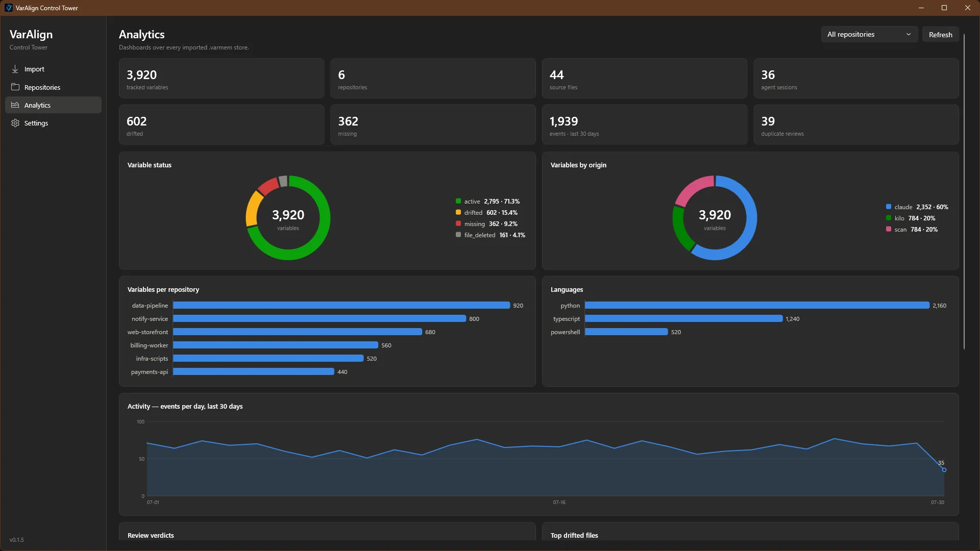Image resolution: width=980 pixels, height=551 pixels.
Task: Click the billing-worker bar
Action: (x=276, y=345)
